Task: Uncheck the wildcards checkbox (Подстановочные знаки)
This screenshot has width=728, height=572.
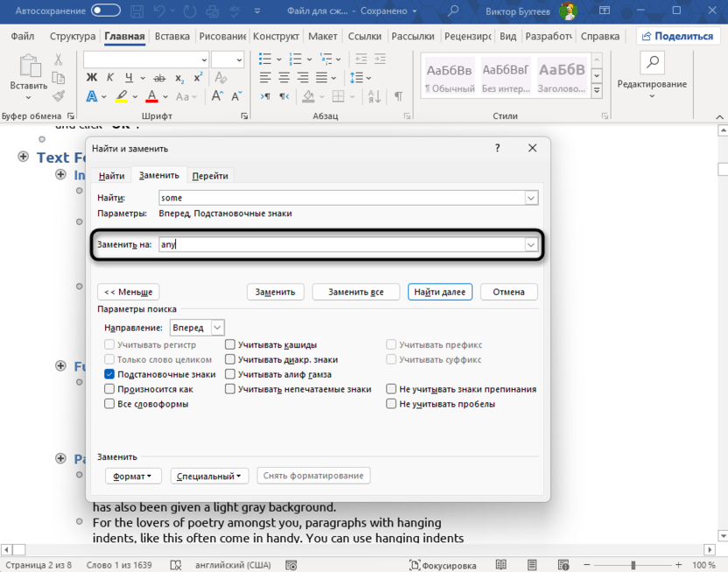Action: tap(109, 374)
